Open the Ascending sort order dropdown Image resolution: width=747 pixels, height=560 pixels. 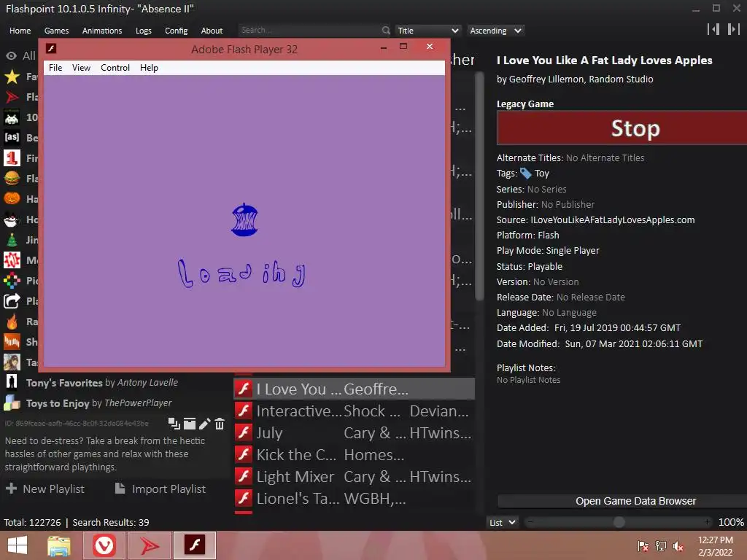coord(495,31)
